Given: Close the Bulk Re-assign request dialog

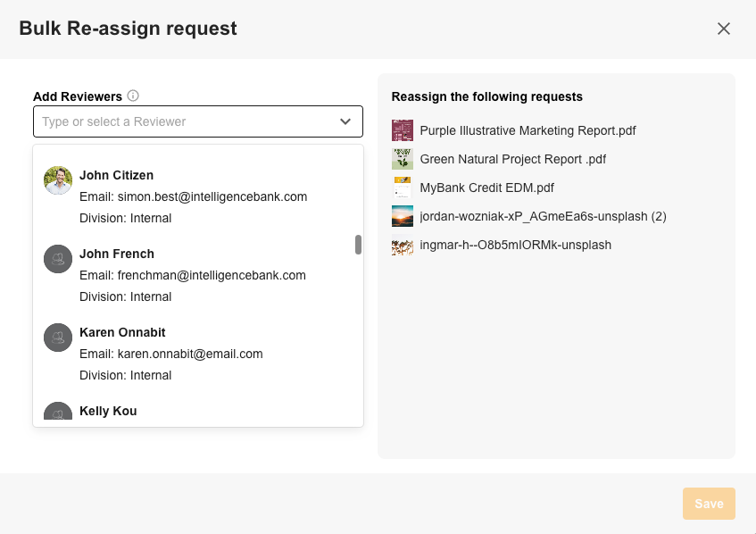Looking at the screenshot, I should pyautogui.click(x=724, y=29).
